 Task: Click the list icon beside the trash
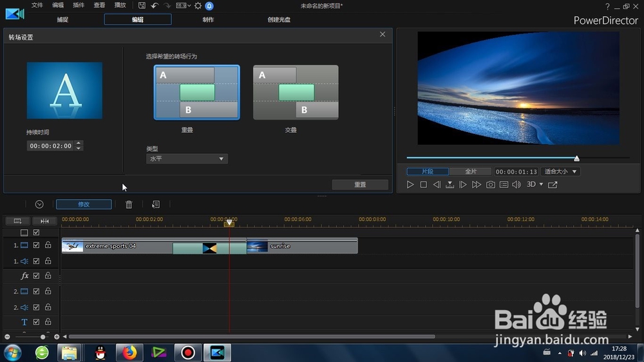click(x=156, y=204)
